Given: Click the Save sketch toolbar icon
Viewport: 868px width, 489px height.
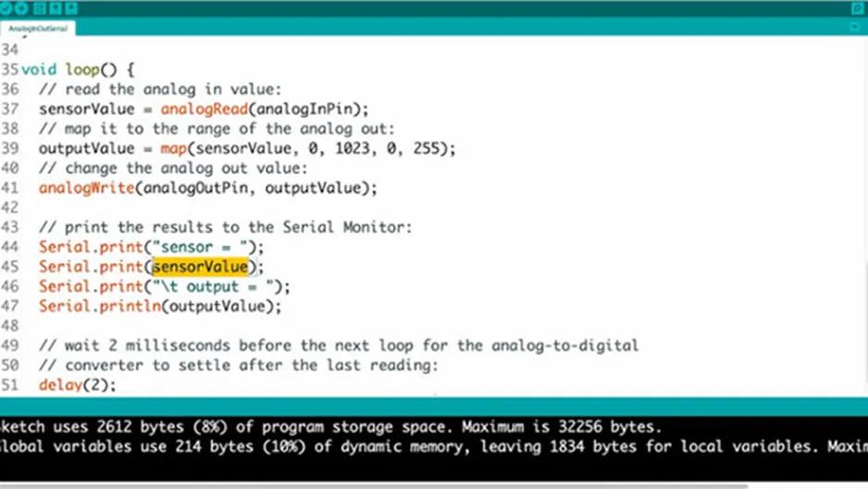Looking at the screenshot, I should (71, 7).
